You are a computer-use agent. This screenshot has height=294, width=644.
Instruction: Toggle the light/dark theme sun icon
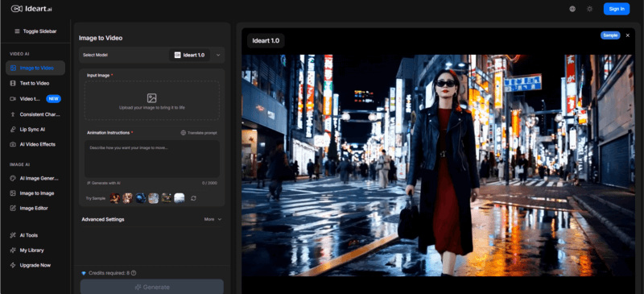(589, 9)
